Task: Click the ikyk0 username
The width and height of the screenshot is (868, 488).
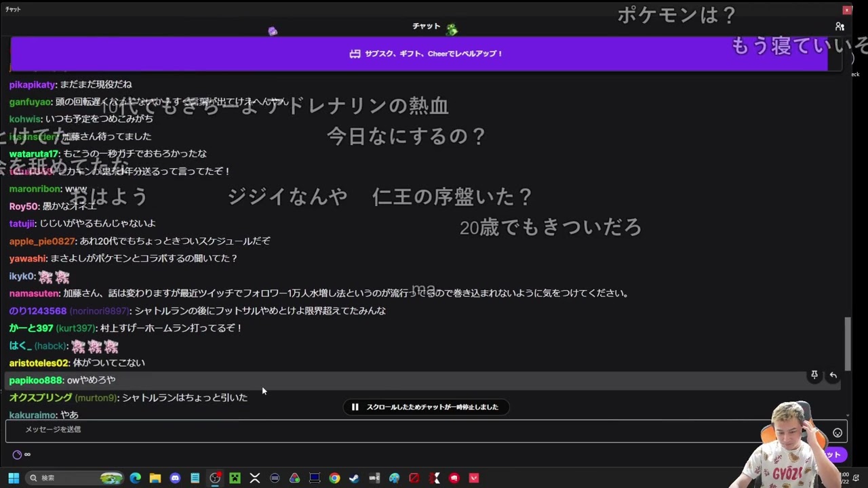Action: point(21,276)
